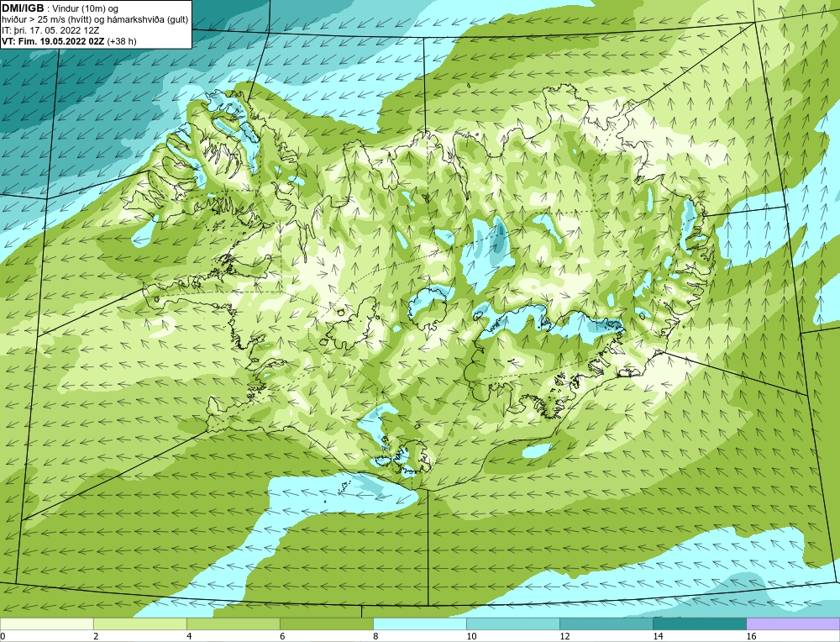Click the 10–12 m/s teal legend swatch
The width and height of the screenshot is (840, 642).
click(512, 624)
